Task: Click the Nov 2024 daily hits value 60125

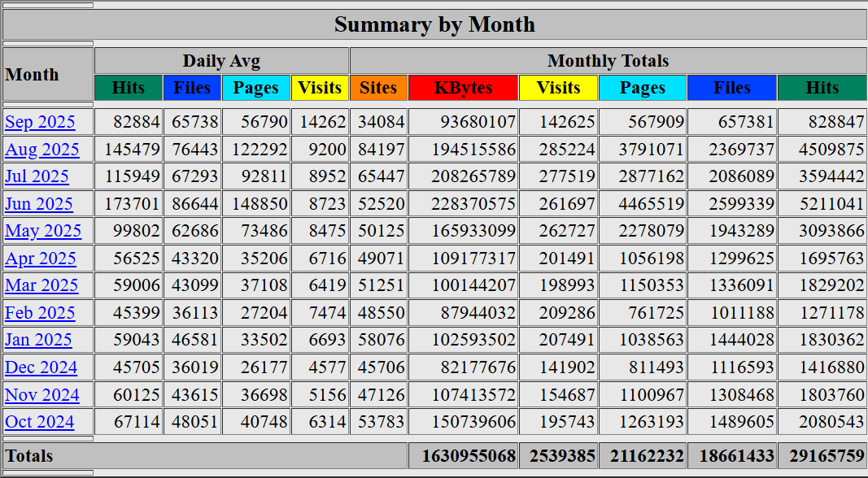Action: pos(137,394)
